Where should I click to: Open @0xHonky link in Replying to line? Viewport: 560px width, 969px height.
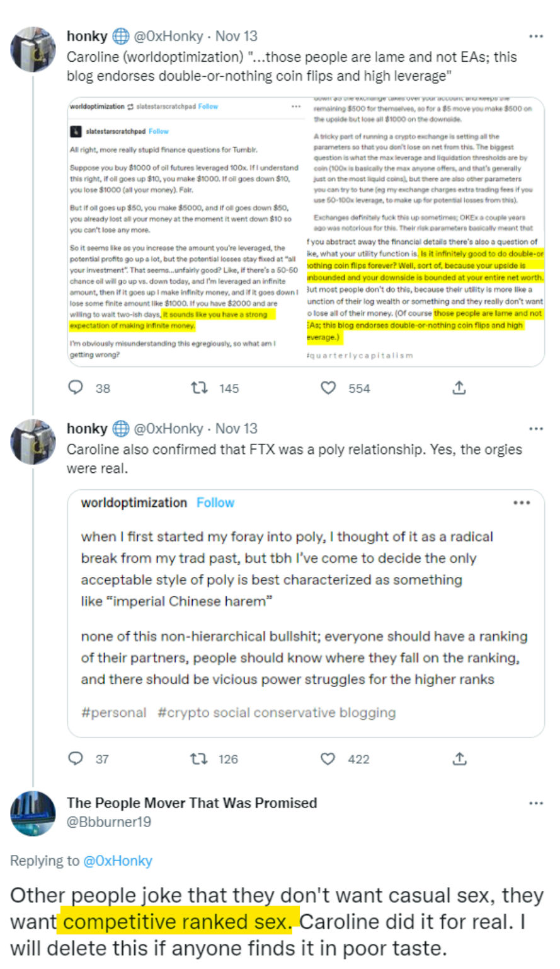[x=118, y=861]
